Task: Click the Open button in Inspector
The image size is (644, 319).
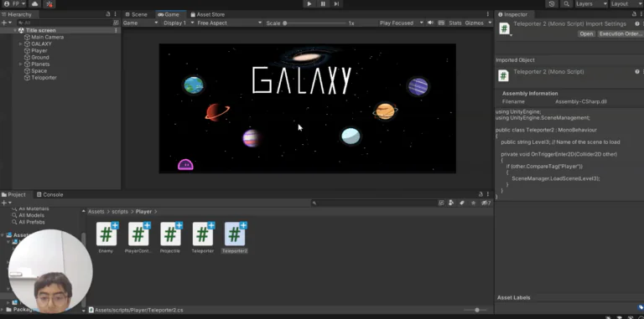Action: tap(586, 33)
